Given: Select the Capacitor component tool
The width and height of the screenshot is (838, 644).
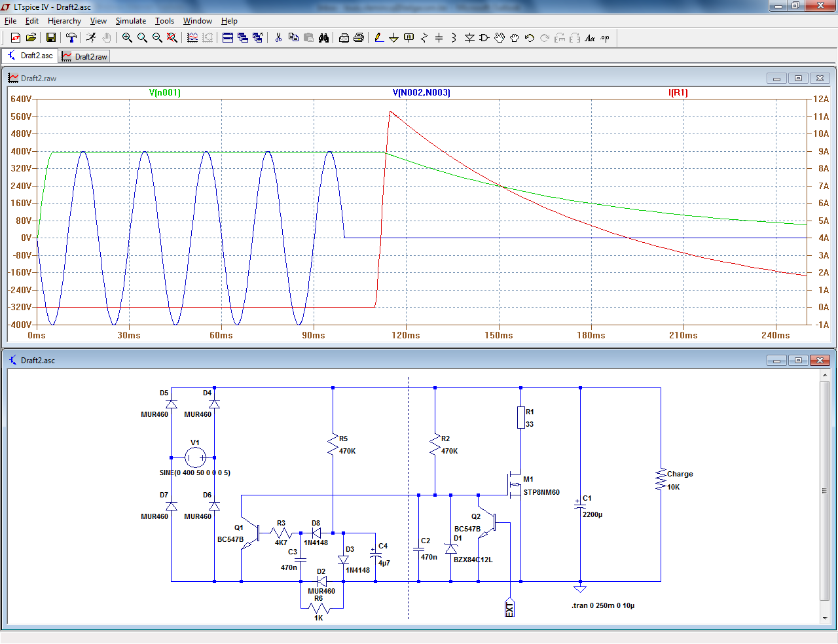Looking at the screenshot, I should click(439, 38).
